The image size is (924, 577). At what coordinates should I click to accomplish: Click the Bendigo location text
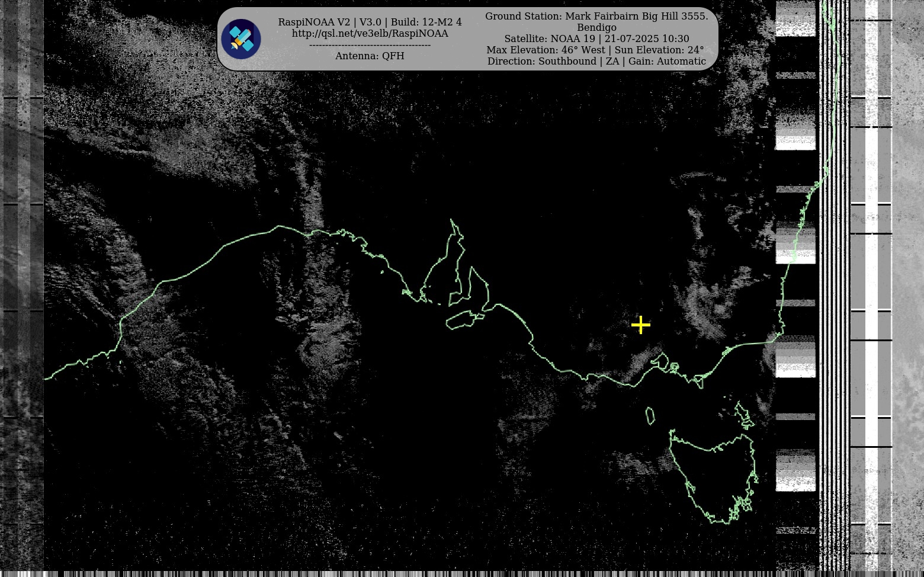pyautogui.click(x=596, y=28)
